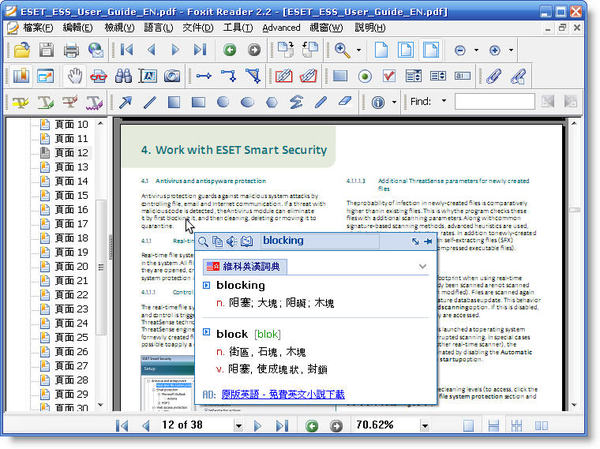Click the Find text input field
This screenshot has width=600, height=449.
point(495,101)
